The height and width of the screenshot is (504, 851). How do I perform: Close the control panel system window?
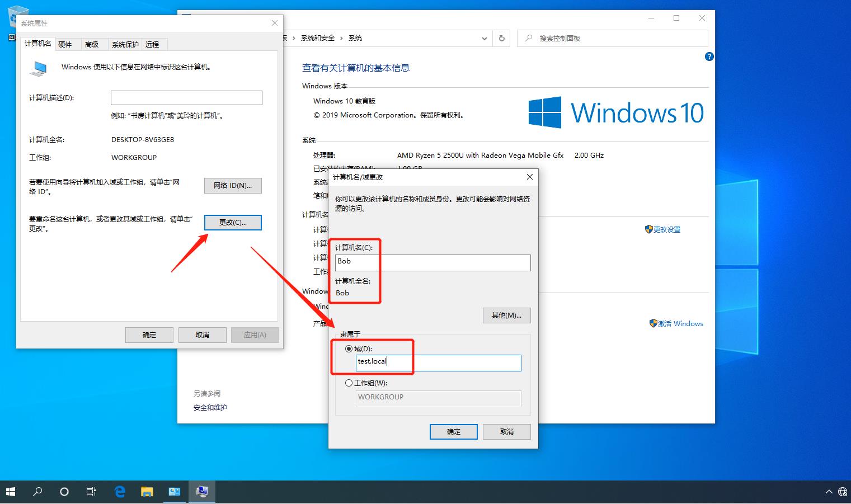[x=702, y=18]
